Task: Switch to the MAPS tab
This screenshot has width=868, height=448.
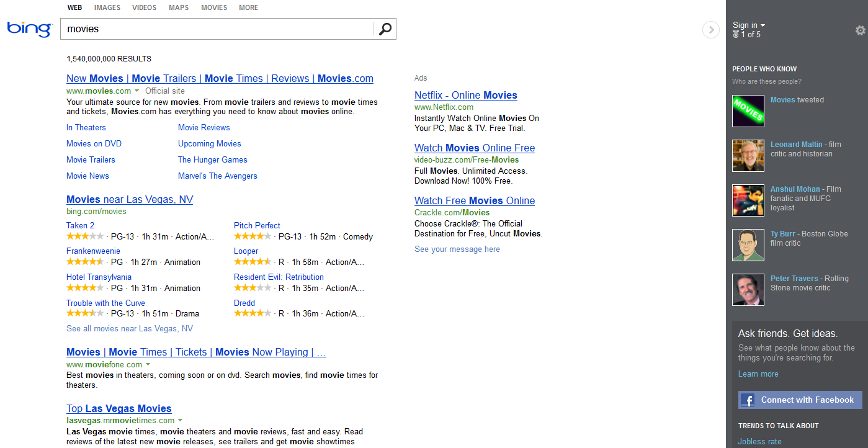Action: (179, 8)
